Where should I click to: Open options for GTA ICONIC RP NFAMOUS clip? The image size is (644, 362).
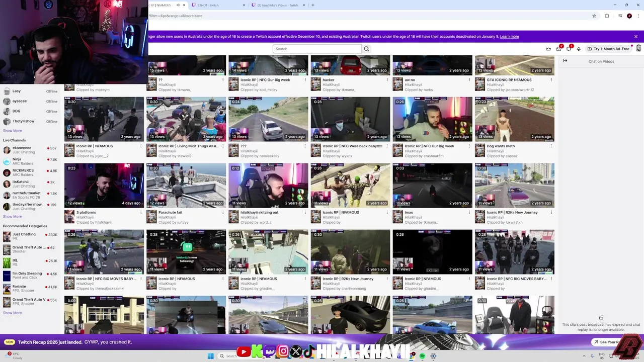(551, 80)
